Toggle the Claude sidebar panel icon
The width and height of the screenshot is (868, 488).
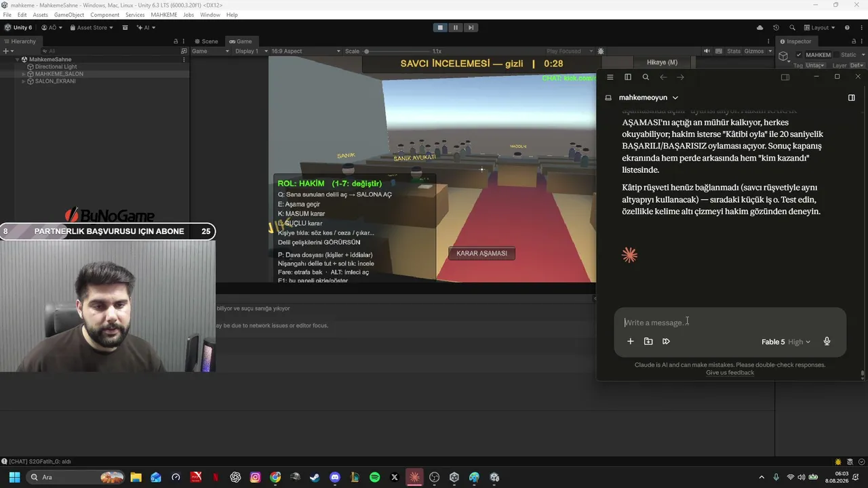(627, 77)
